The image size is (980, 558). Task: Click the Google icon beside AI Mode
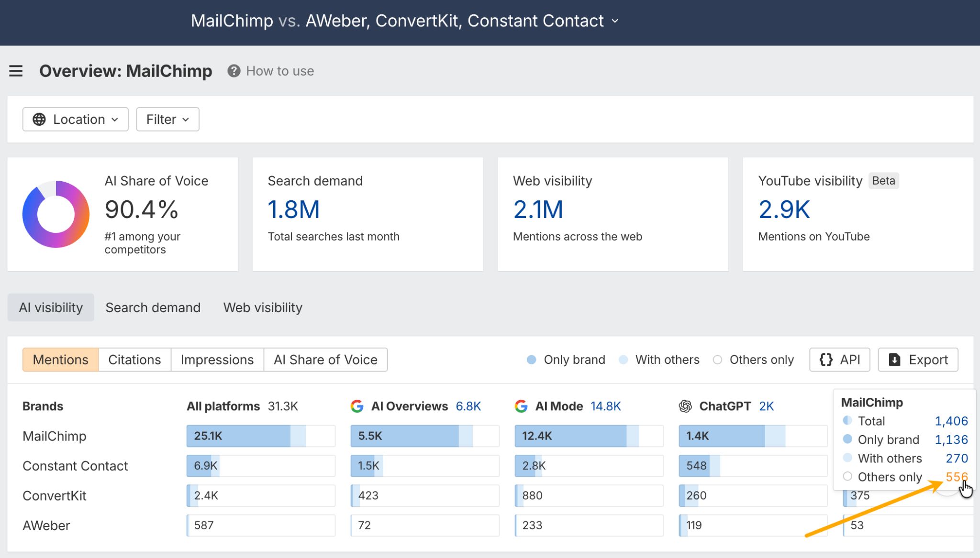tap(521, 406)
